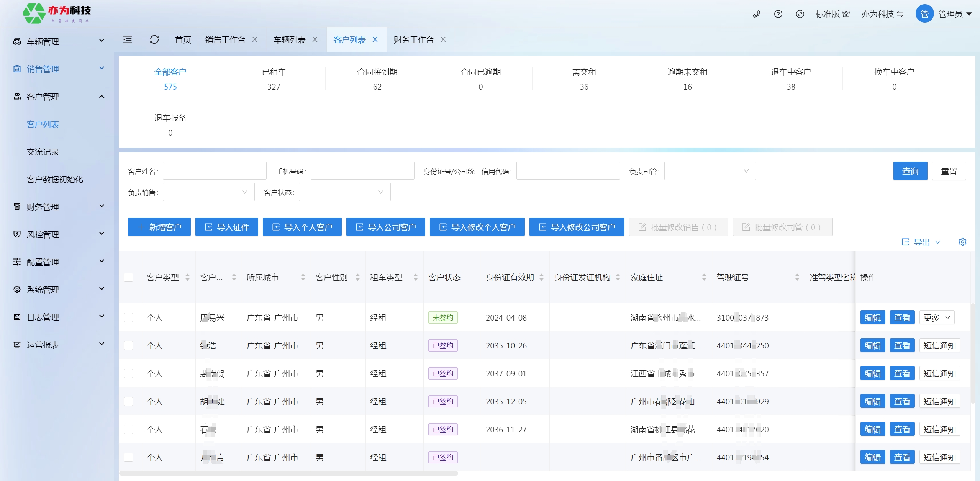Click the 财务管理 sidebar icon
Image resolution: width=980 pixels, height=481 pixels.
[17, 207]
